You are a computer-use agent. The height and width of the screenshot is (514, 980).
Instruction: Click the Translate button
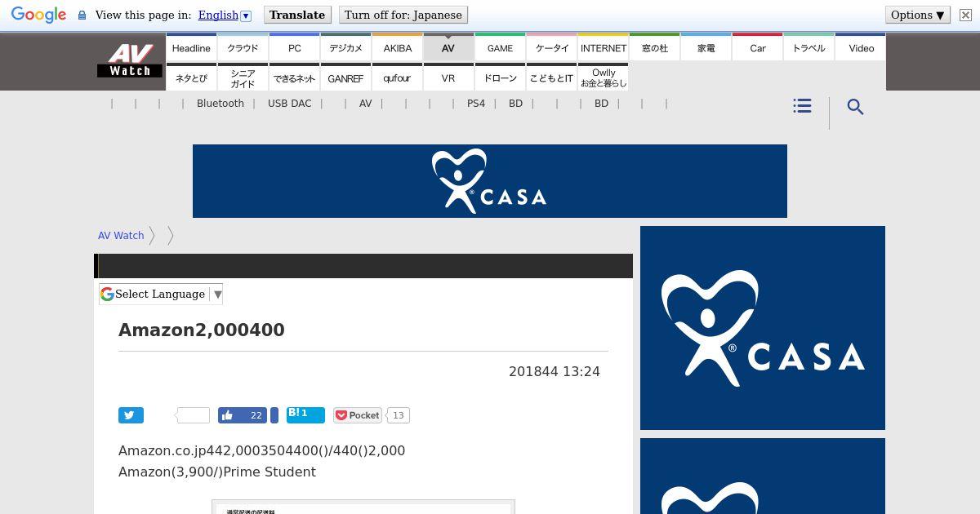pos(297,16)
